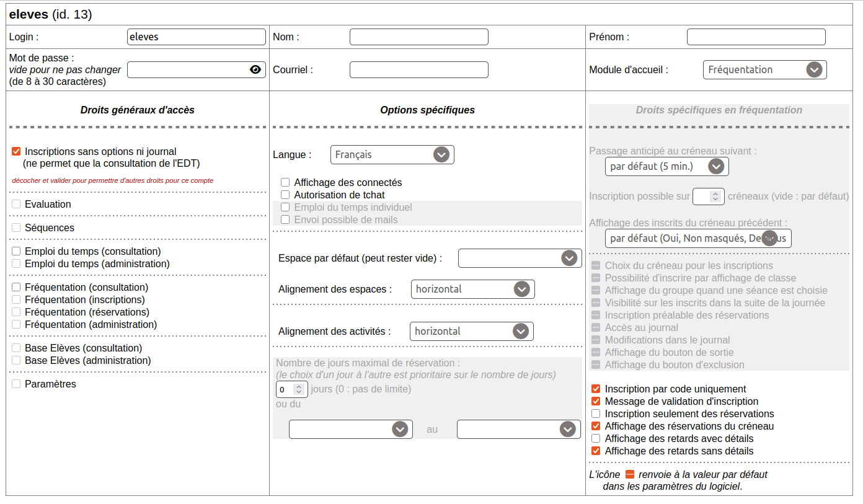Show password with the eye icon

[255, 69]
